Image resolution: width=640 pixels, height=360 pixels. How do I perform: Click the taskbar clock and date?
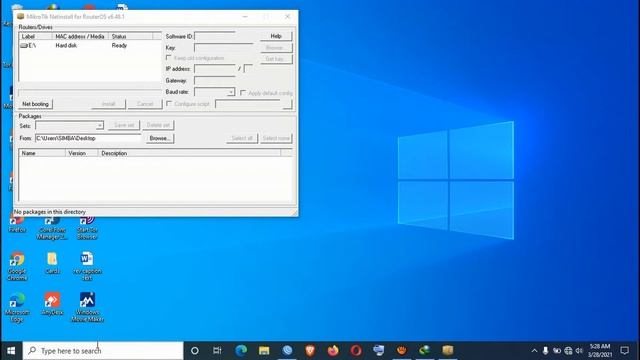click(600, 351)
